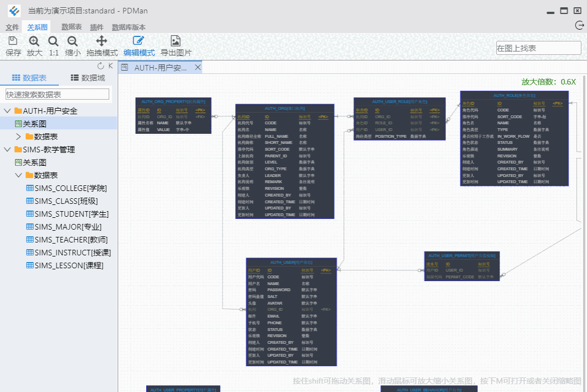Expand the 数据表 folder under AUTH
587x392 pixels.
(18, 137)
